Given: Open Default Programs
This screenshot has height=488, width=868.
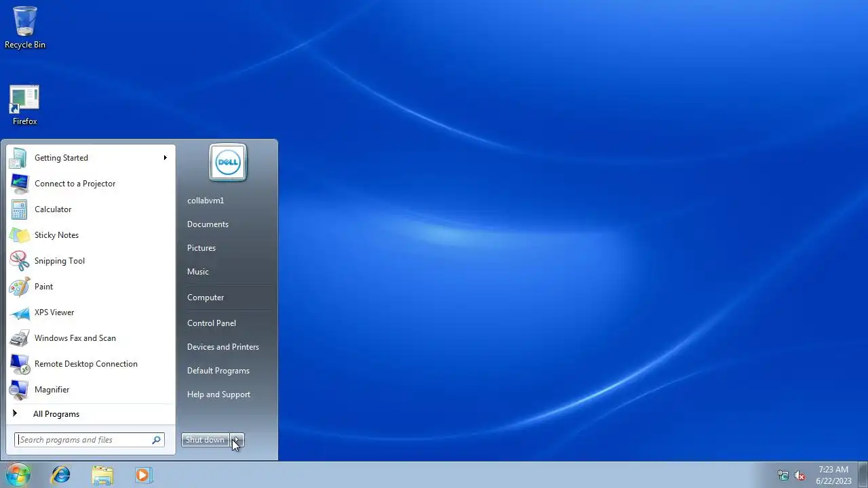Looking at the screenshot, I should [218, 371].
